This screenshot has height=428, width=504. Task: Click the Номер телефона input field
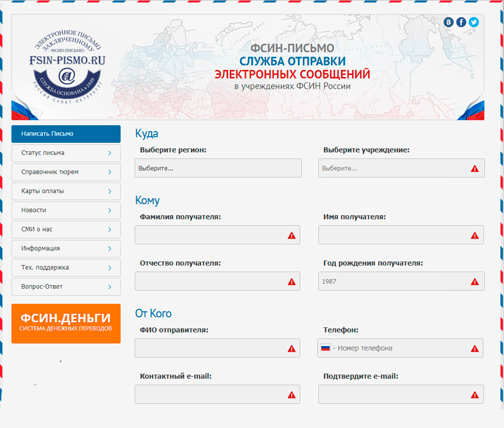pyautogui.click(x=401, y=347)
